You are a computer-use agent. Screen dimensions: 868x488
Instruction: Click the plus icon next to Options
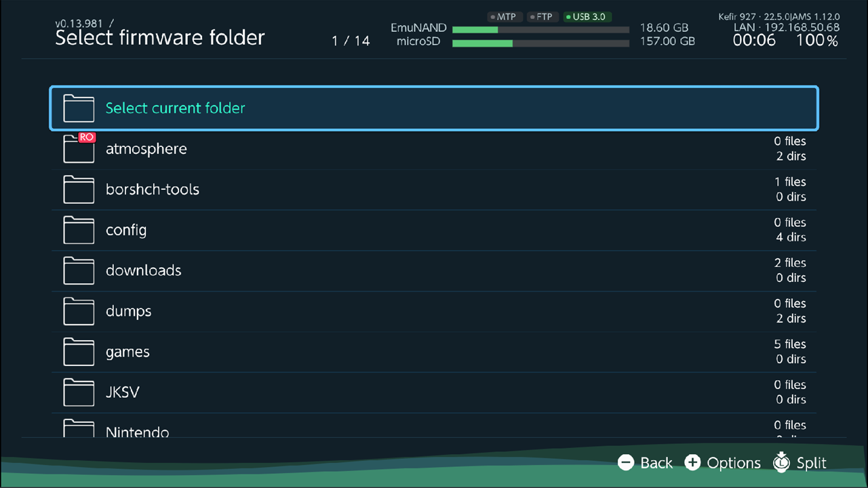point(692,463)
